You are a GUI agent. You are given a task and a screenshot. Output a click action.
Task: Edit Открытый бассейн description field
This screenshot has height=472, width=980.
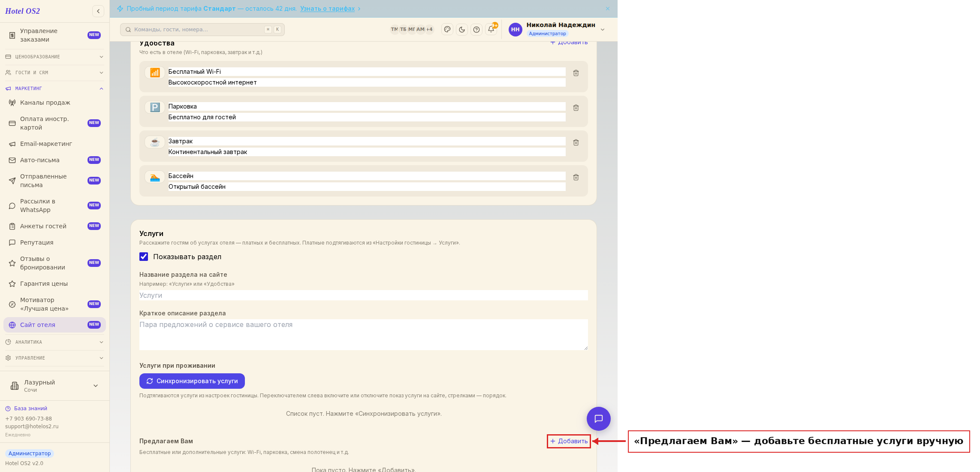click(367, 187)
